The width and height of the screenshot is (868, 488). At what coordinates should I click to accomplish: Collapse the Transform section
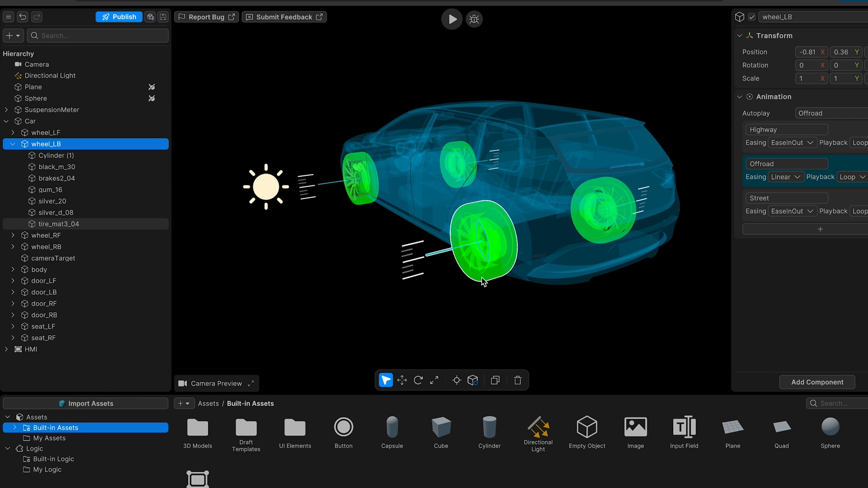click(x=740, y=36)
